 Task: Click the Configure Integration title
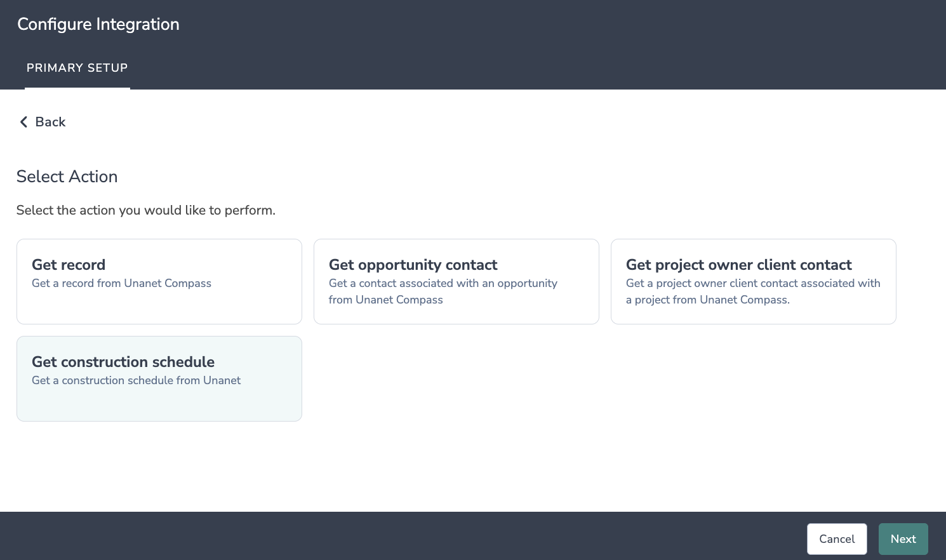click(98, 24)
